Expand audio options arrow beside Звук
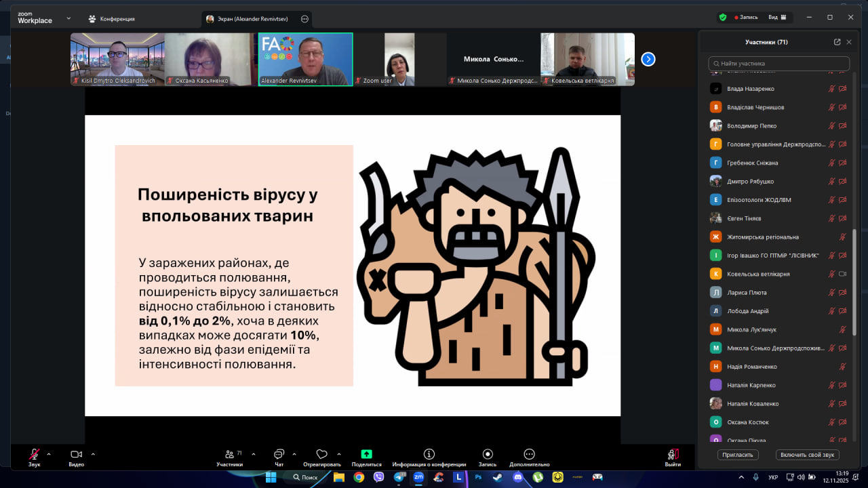Screen dimensions: 868x488 [x=49, y=454]
